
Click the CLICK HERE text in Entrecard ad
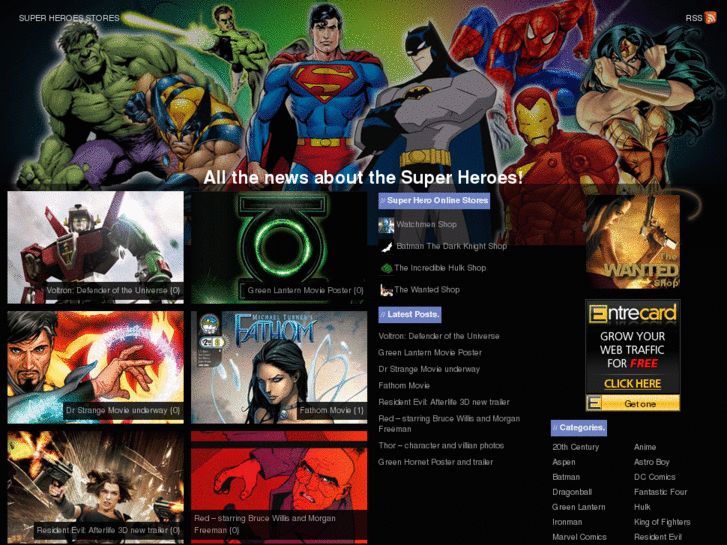click(x=632, y=384)
